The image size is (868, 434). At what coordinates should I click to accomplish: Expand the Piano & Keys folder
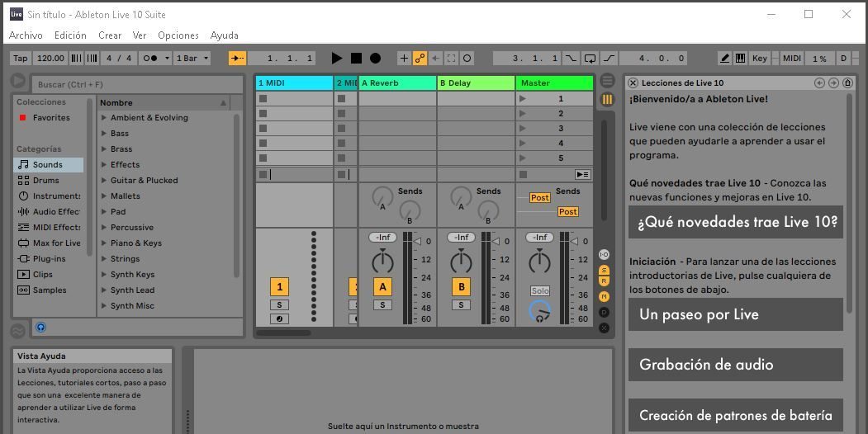pos(104,243)
